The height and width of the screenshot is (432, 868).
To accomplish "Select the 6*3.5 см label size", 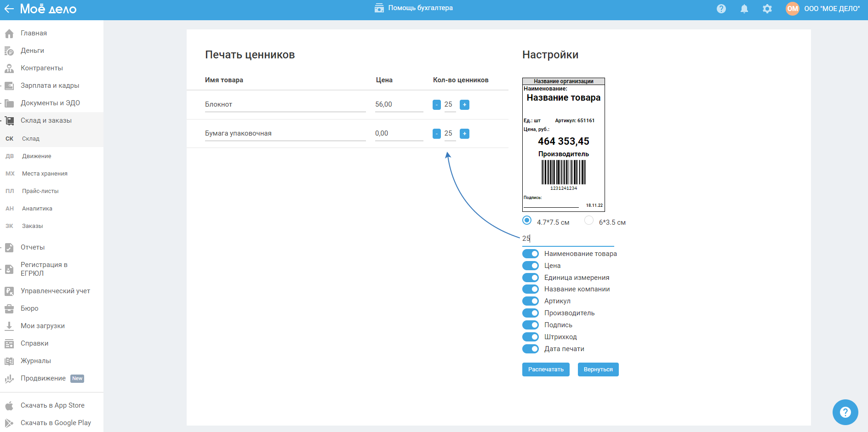I will (x=589, y=221).
